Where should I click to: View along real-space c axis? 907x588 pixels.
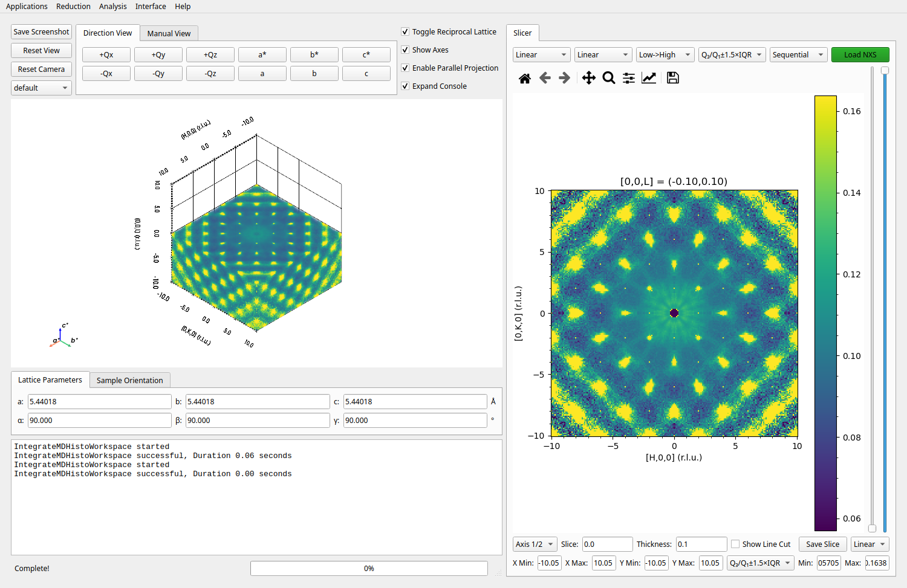click(x=366, y=73)
